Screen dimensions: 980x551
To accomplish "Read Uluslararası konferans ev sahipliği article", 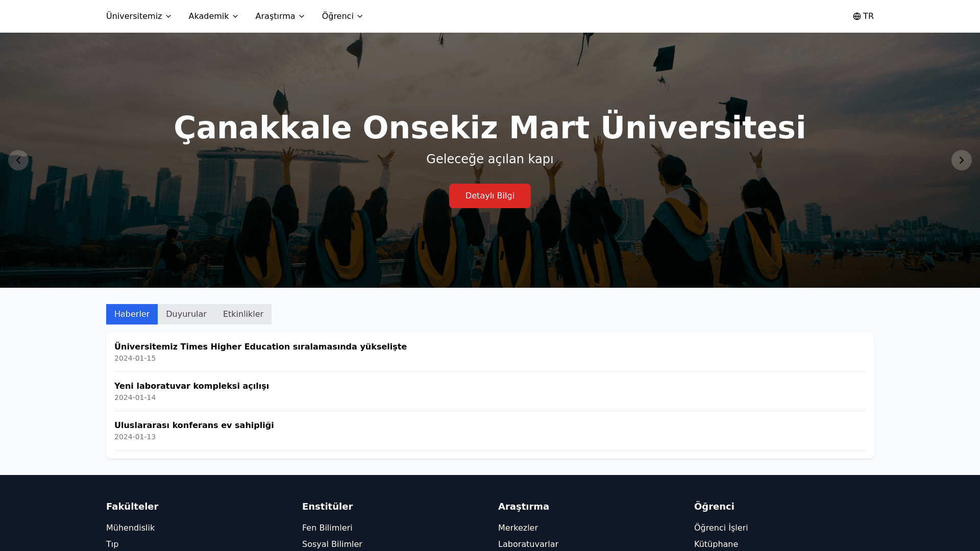I will (194, 425).
